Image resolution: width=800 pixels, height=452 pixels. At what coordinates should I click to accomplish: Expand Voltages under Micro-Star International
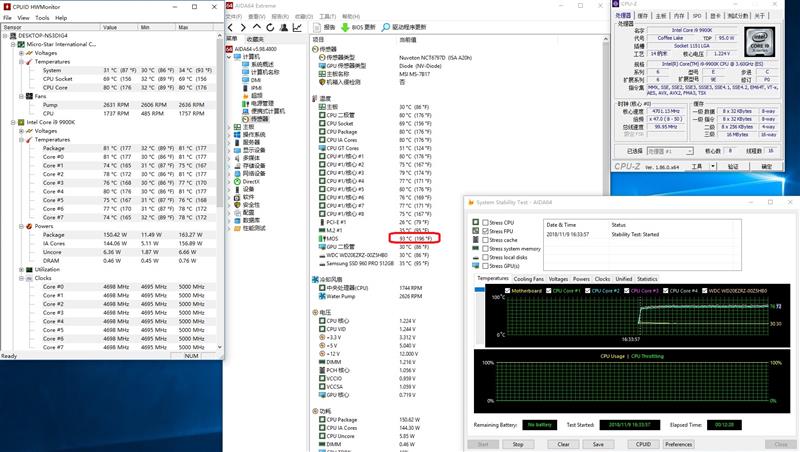(x=20, y=53)
